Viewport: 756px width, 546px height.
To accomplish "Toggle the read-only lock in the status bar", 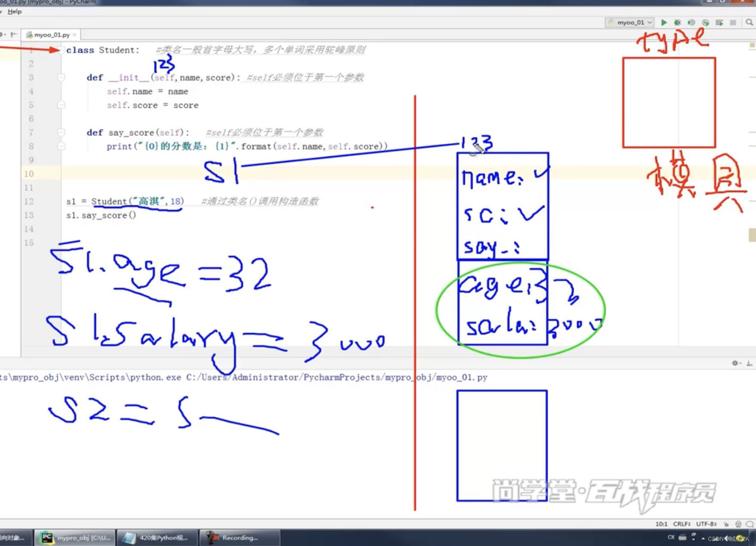I will 727,524.
